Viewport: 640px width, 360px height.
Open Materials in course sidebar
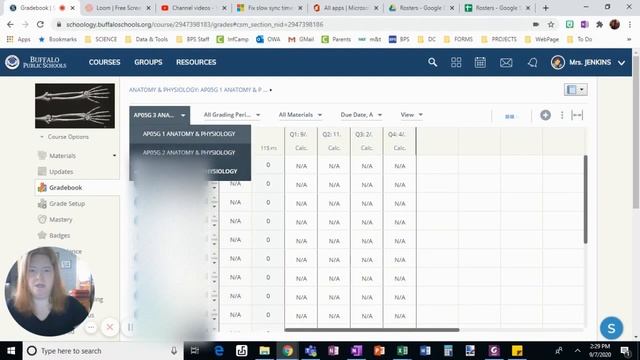point(62,156)
